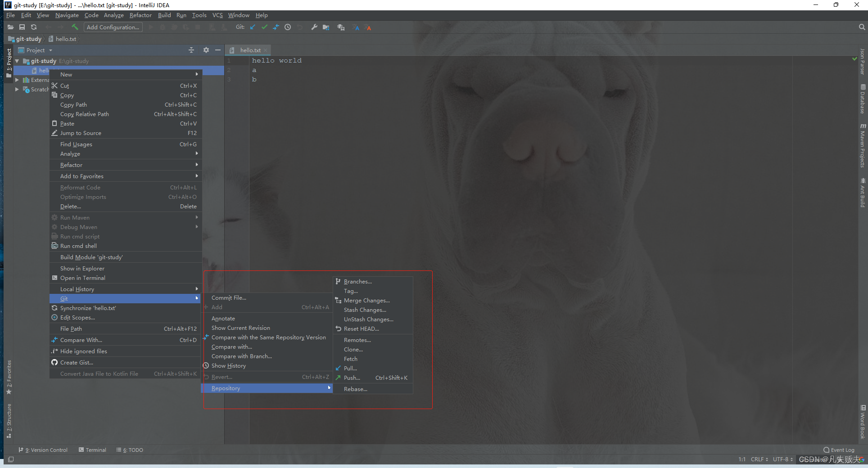Image resolution: width=868 pixels, height=468 pixels.
Task: Choose Push... in the Repository submenu
Action: (373, 378)
